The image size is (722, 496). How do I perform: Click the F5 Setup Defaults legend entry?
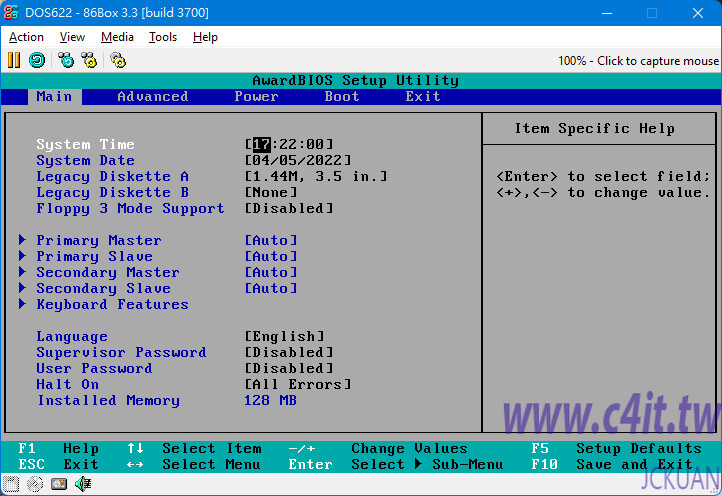pos(617,449)
